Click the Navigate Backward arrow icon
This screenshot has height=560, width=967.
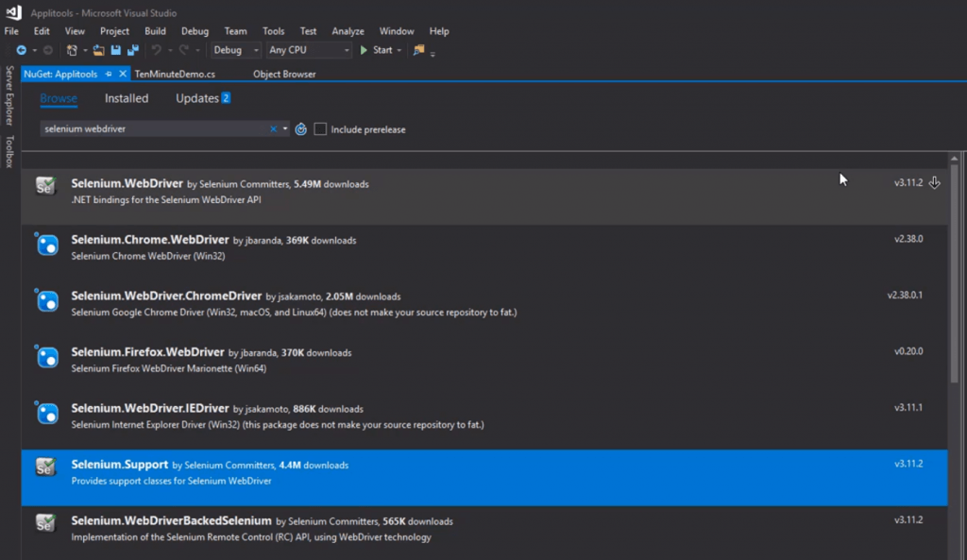(x=21, y=50)
